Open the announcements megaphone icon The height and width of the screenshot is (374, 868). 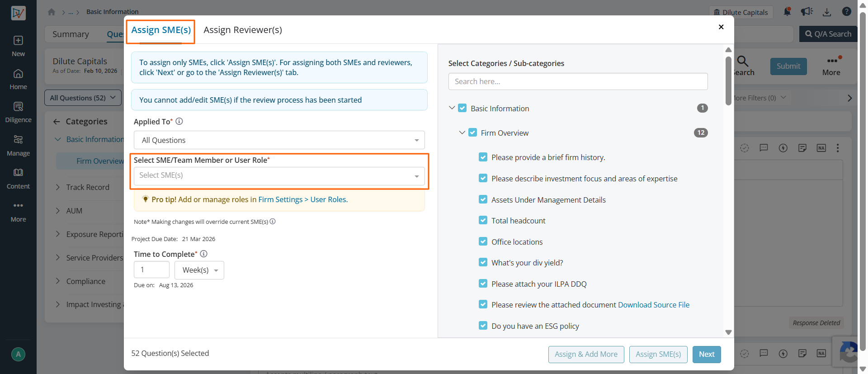tap(807, 12)
